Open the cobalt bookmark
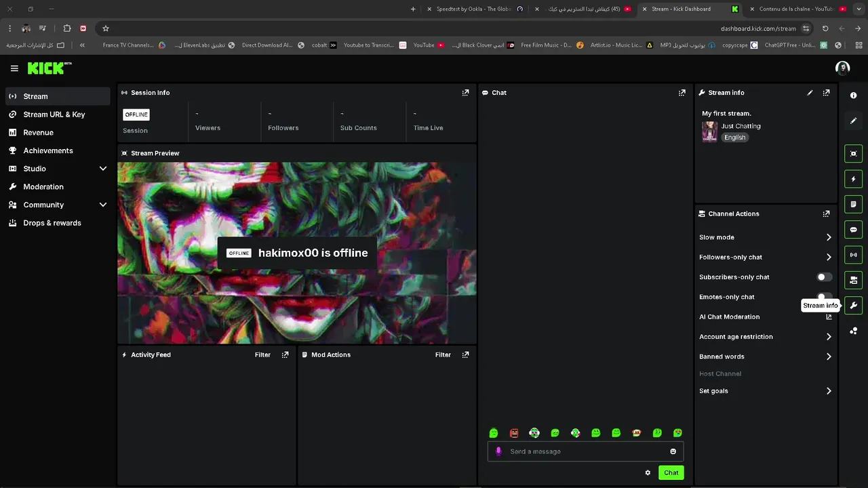The image size is (868, 488). click(x=324, y=45)
